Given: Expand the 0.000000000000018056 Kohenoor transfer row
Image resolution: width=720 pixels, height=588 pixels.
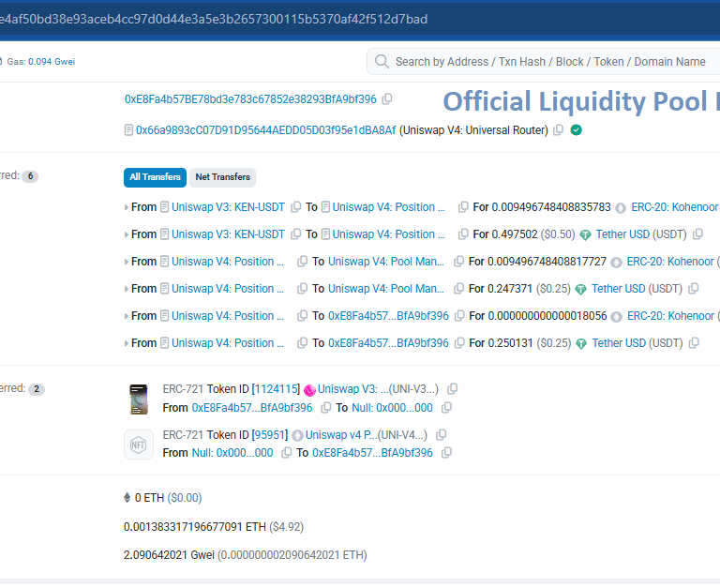Looking at the screenshot, I should tap(127, 316).
